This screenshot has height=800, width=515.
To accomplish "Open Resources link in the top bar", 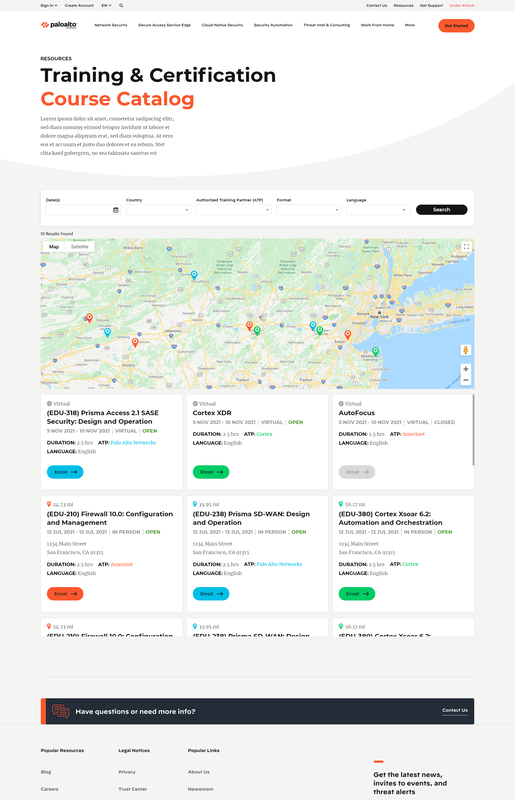I will pyautogui.click(x=403, y=6).
